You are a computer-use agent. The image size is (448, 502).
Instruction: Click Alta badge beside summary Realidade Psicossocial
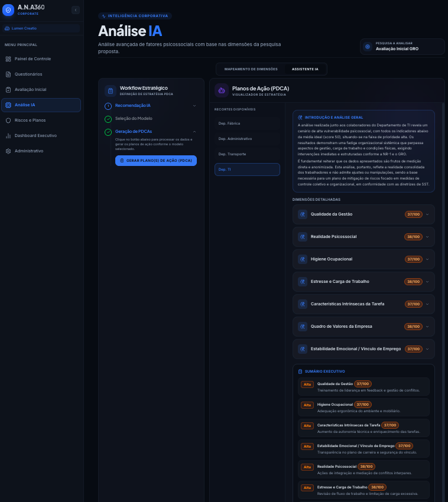point(307,467)
